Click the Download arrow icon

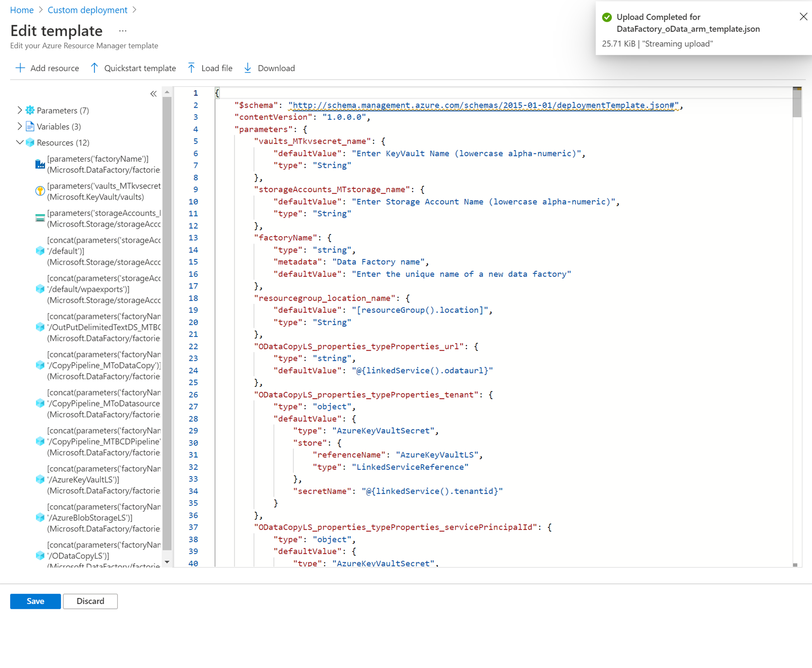pos(248,68)
